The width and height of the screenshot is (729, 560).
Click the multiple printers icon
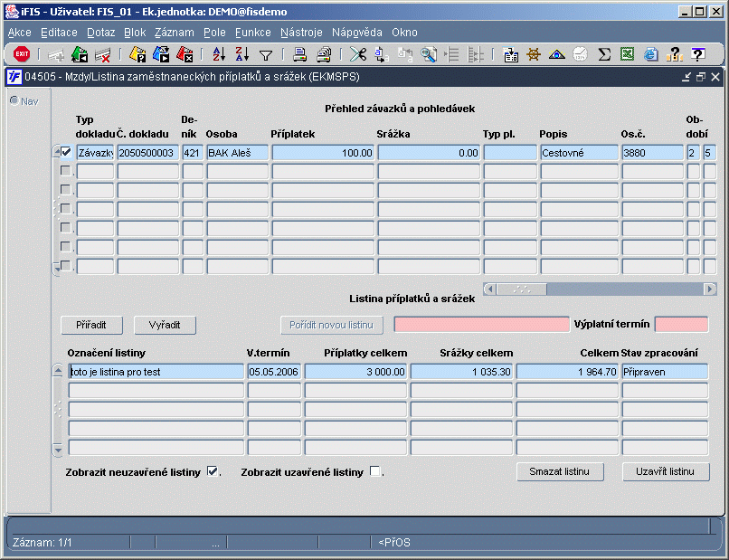[324, 55]
